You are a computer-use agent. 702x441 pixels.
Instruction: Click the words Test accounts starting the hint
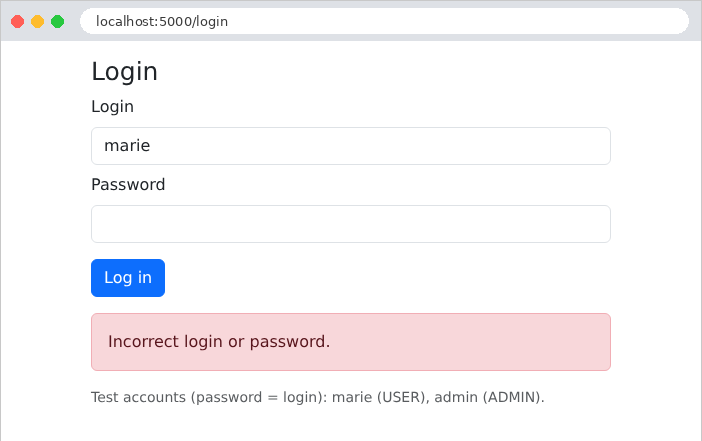[x=138, y=398]
